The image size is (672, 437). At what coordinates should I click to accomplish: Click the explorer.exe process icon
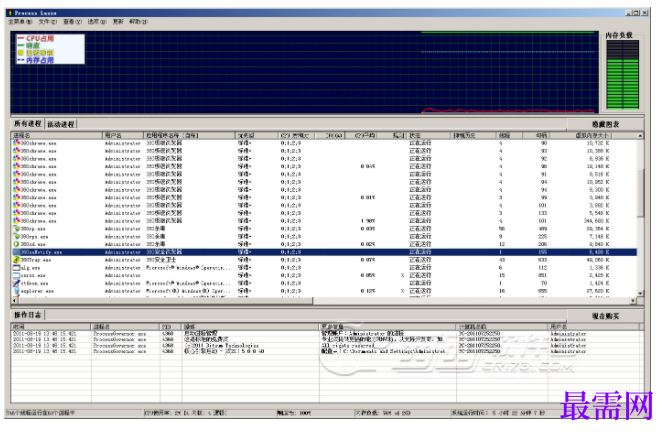coord(16,291)
